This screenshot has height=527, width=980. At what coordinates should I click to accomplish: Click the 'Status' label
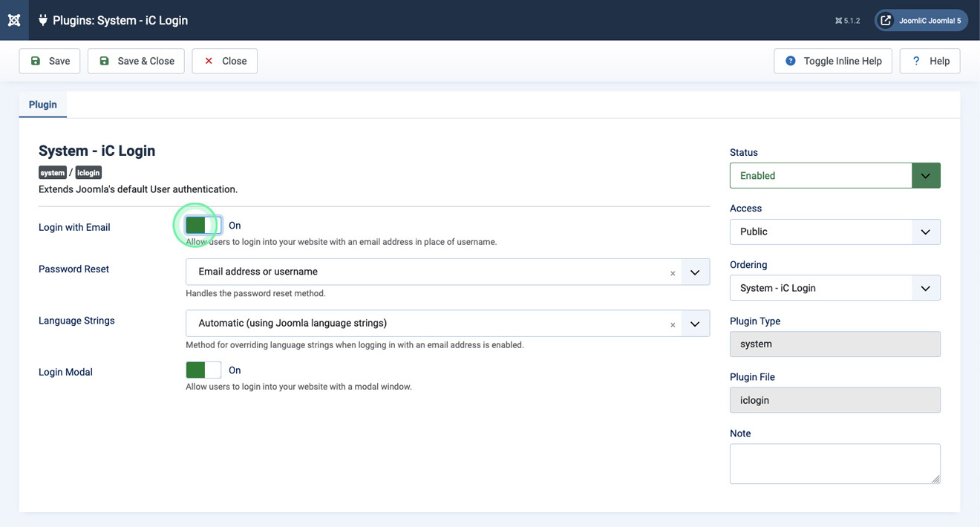pyautogui.click(x=744, y=152)
